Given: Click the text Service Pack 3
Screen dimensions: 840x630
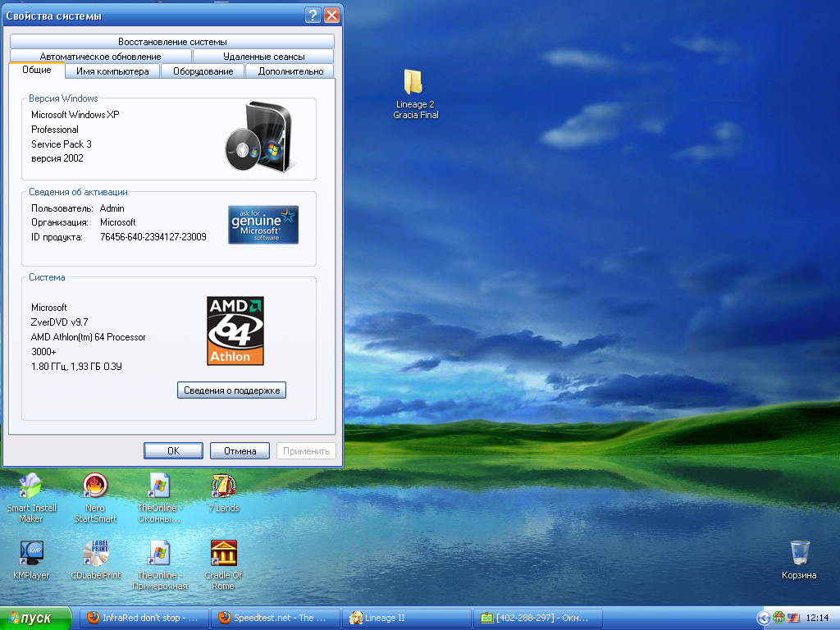Looking at the screenshot, I should (x=61, y=144).
